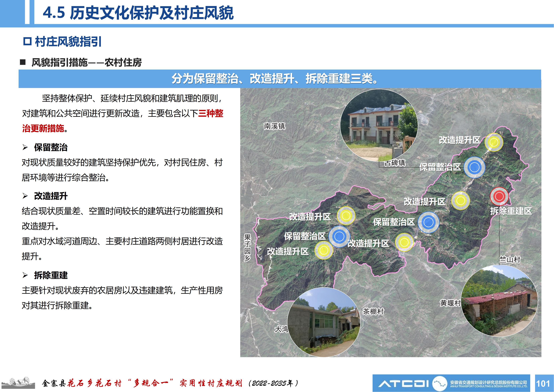Select the northernmost yellow 改造提升区 marker

coord(494,142)
